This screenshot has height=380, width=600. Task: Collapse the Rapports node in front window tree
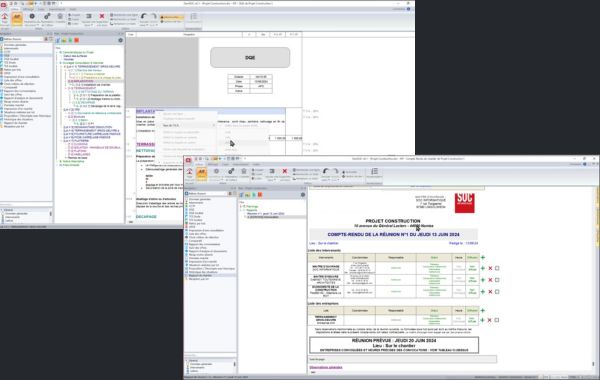[241, 210]
